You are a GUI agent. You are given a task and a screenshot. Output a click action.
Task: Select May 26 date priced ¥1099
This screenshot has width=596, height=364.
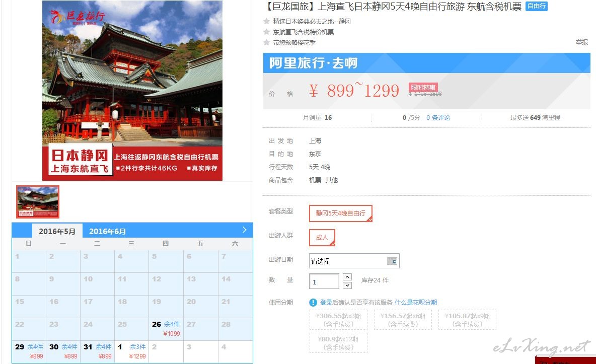coord(166,329)
